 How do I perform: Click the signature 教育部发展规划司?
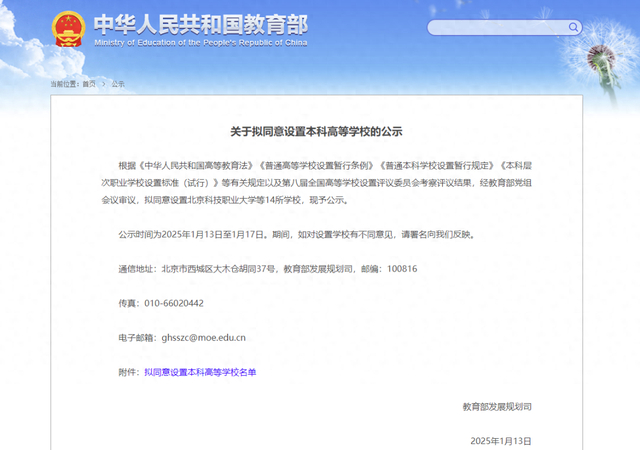point(497,407)
